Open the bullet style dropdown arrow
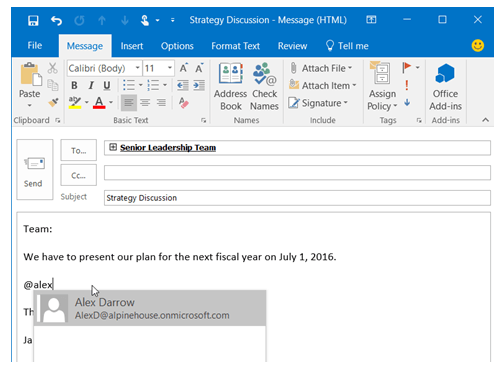The image size is (504, 375). [x=140, y=85]
